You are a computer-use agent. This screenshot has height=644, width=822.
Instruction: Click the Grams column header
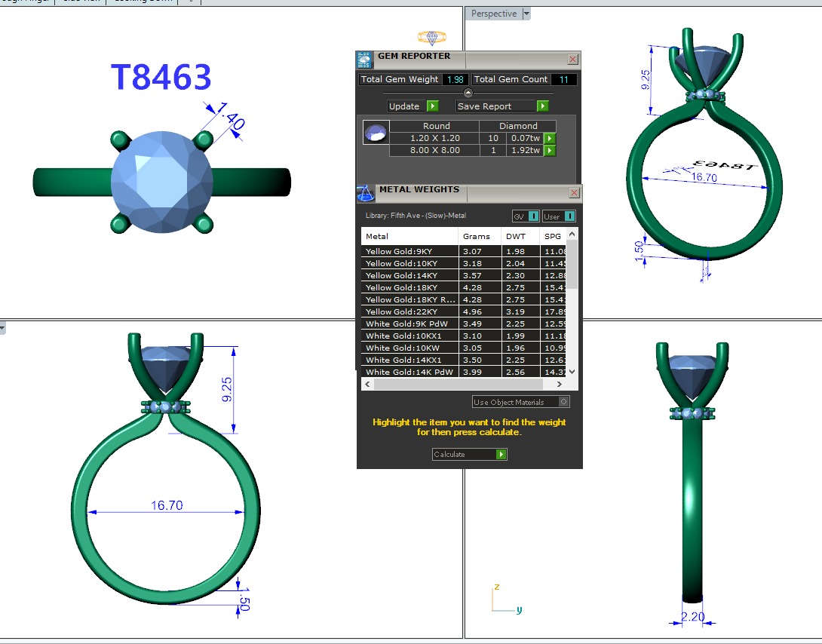477,236
